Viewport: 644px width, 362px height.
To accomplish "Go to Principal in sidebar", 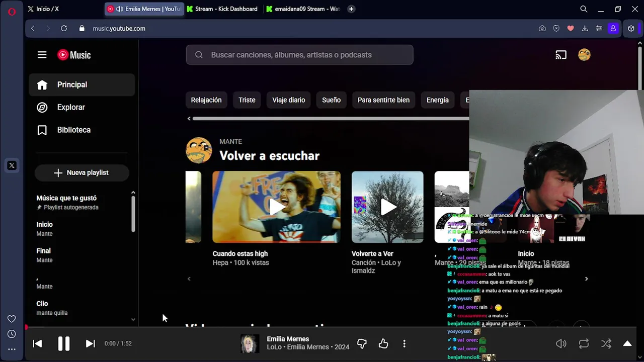I will pos(82,84).
